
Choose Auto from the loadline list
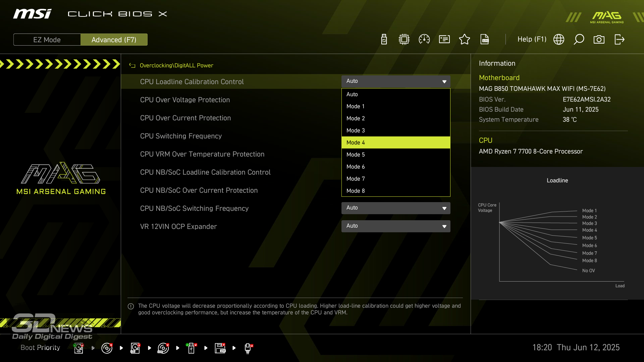[x=396, y=94]
